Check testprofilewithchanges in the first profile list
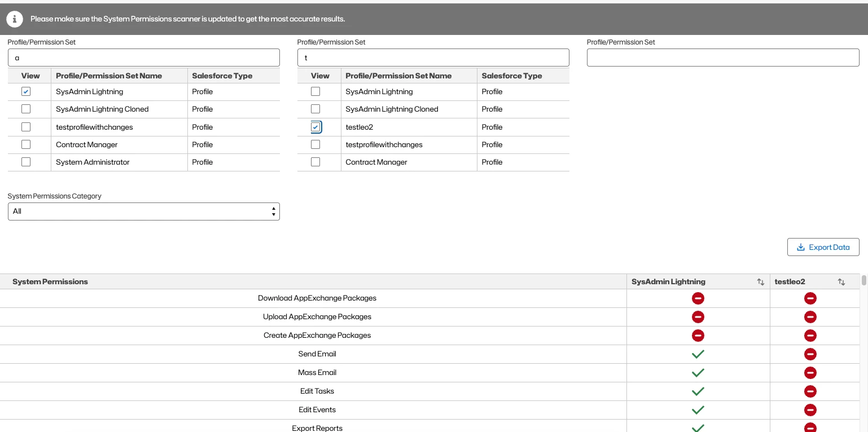The width and height of the screenshot is (868, 432). [26, 127]
